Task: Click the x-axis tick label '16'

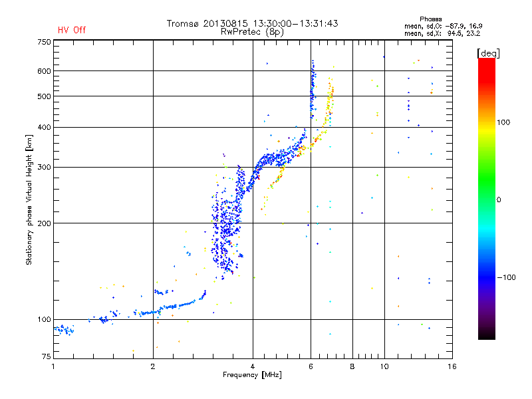Action: coord(452,366)
